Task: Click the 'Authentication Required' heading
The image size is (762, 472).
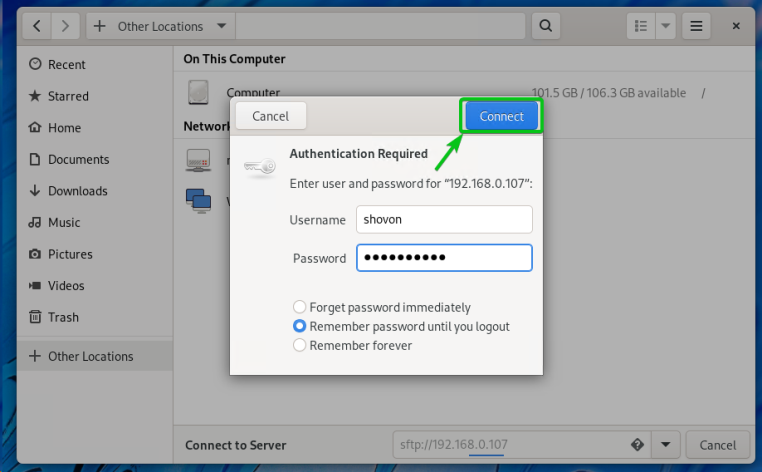Action: click(359, 154)
